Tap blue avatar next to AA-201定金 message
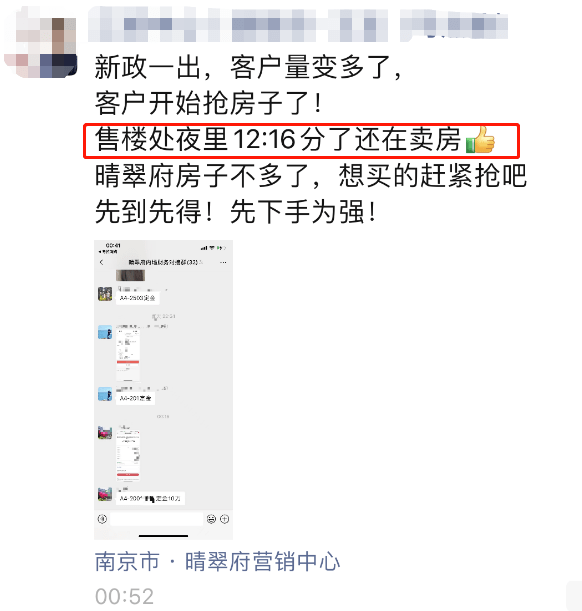 [x=105, y=394]
